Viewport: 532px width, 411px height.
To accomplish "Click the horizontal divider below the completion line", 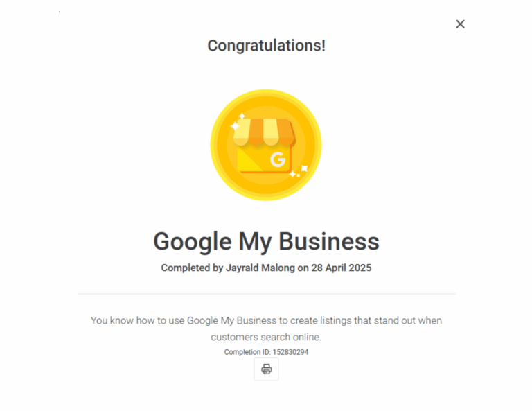I will point(266,294).
